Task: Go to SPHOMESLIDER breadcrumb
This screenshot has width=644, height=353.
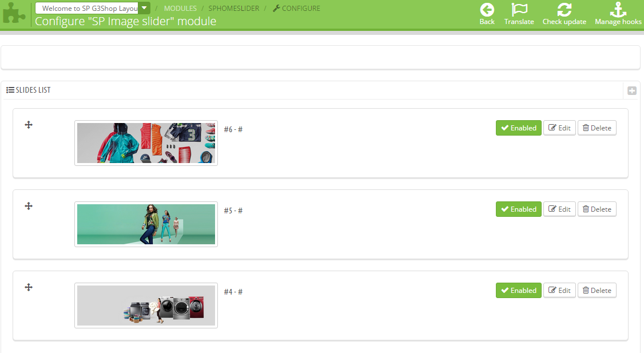Action: (234, 8)
